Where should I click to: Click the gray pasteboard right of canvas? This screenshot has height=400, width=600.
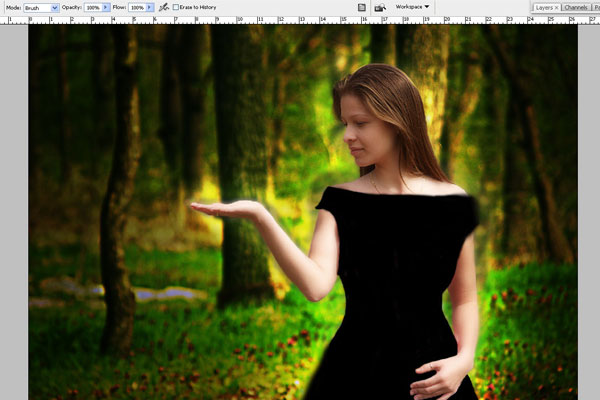point(588,200)
